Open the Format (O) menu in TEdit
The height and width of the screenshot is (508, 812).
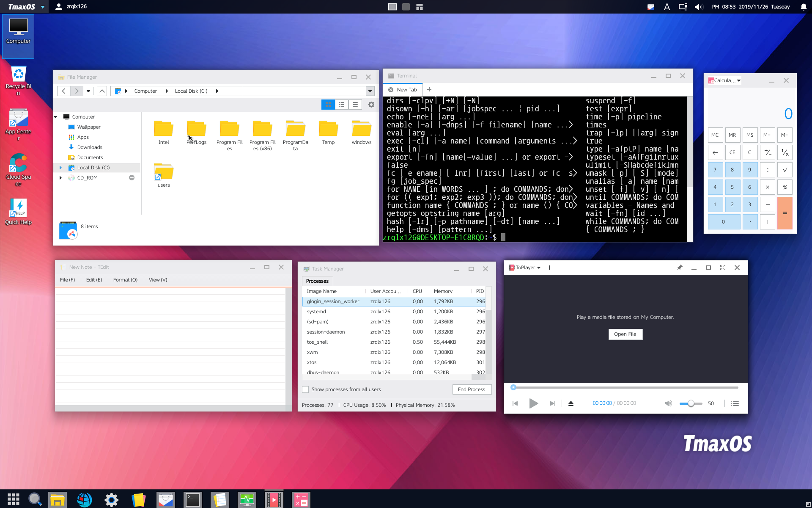[125, 280]
